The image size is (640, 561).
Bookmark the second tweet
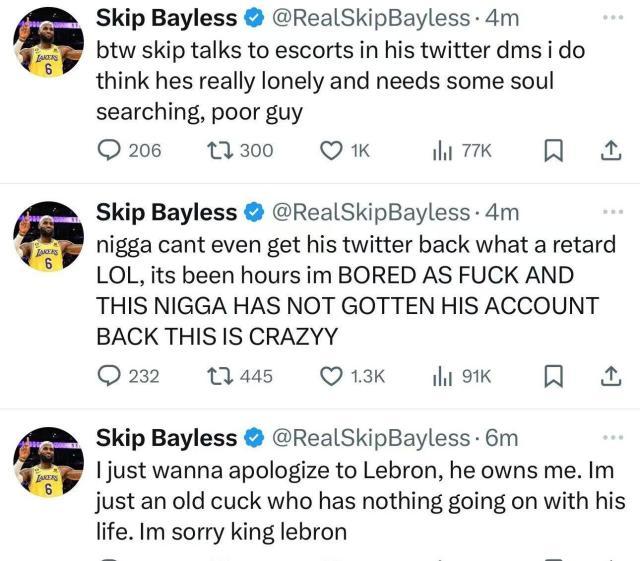[554, 376]
